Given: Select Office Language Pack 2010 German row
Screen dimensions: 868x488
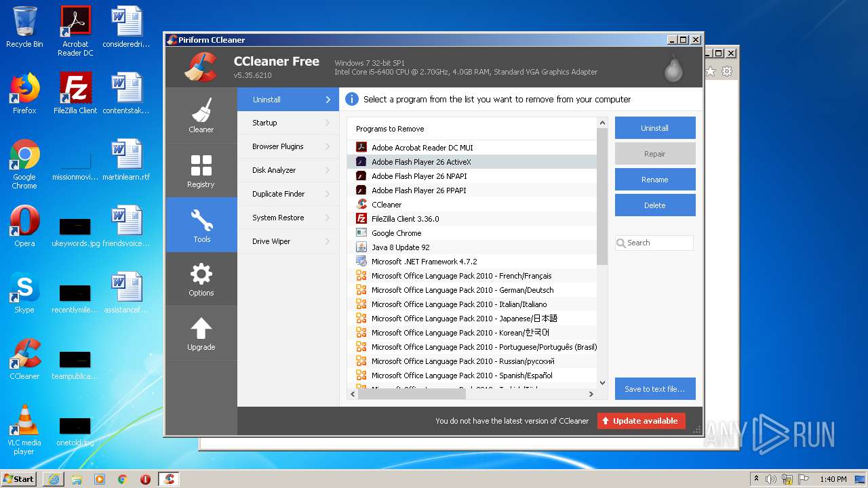Looking at the screenshot, I should click(472, 290).
